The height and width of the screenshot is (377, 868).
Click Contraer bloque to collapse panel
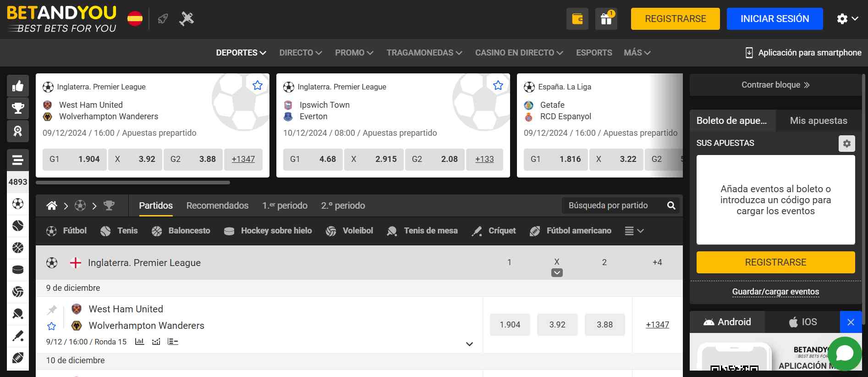(775, 85)
